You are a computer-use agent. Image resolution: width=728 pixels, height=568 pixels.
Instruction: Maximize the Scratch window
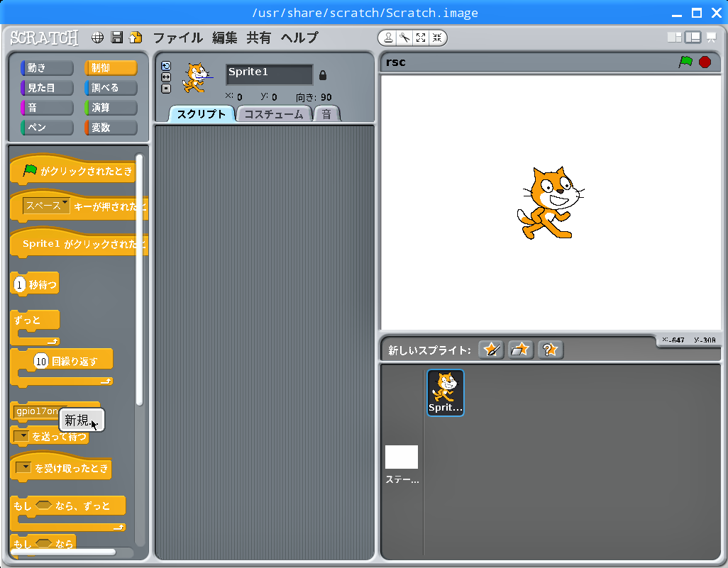(697, 13)
